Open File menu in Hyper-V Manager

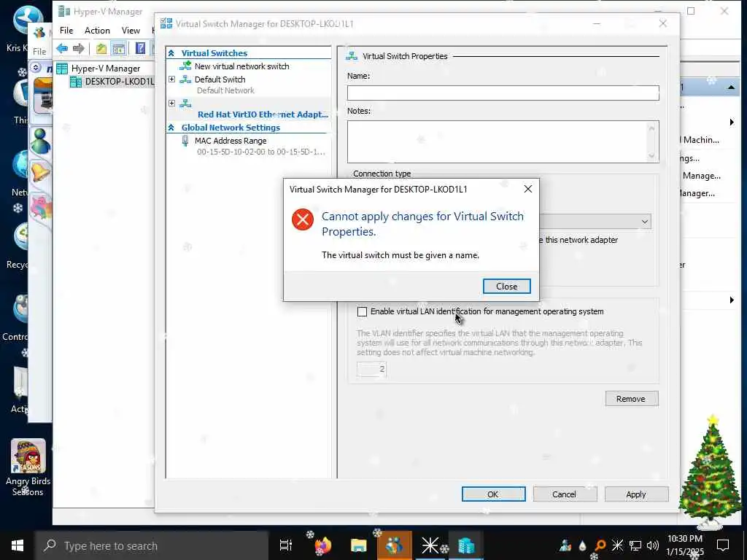[66, 31]
